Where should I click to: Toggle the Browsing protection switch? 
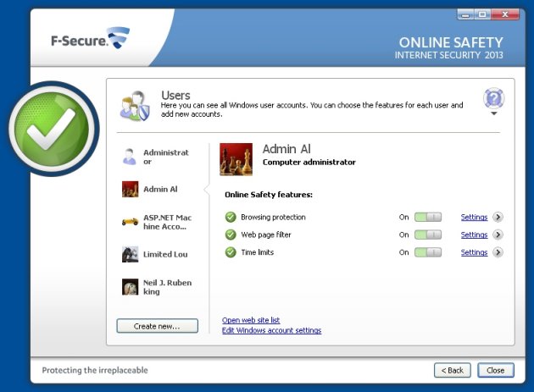428,217
